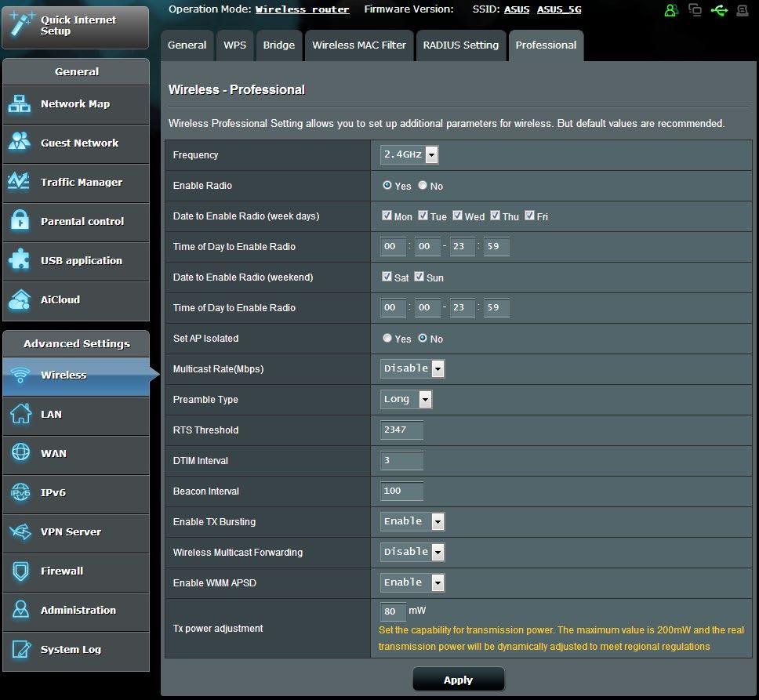Select Yes for Enable Radio
The width and height of the screenshot is (759, 700).
click(x=387, y=185)
